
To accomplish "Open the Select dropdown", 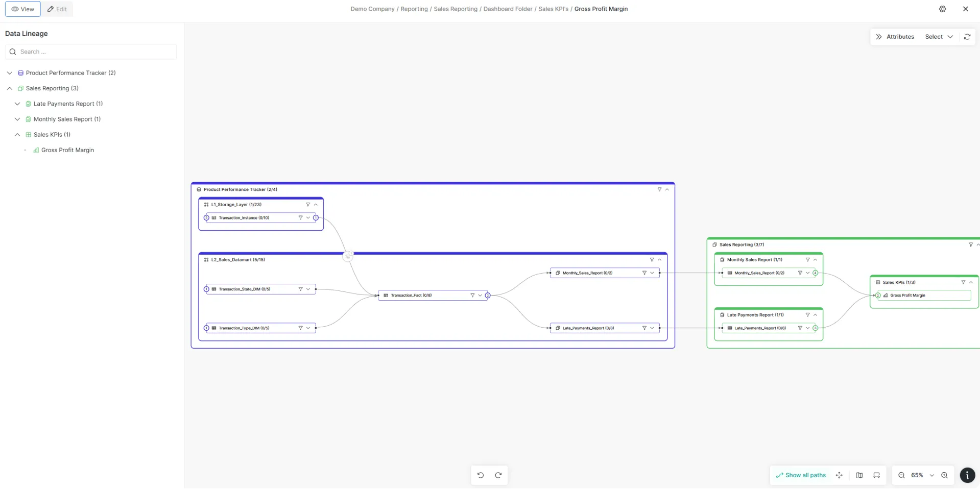I will (x=939, y=37).
